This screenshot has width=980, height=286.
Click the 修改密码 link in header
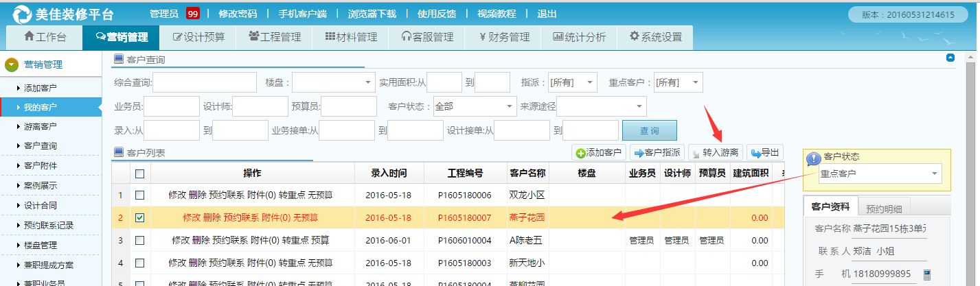point(237,14)
